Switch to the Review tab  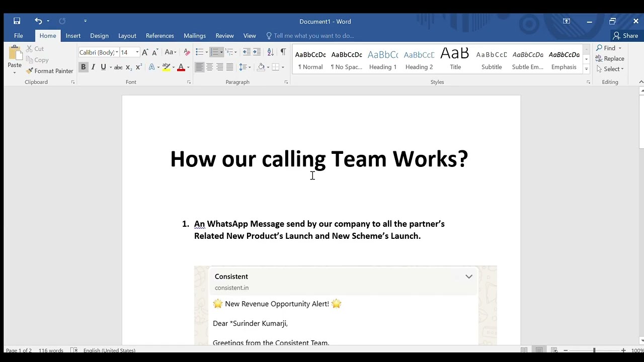coord(224,36)
